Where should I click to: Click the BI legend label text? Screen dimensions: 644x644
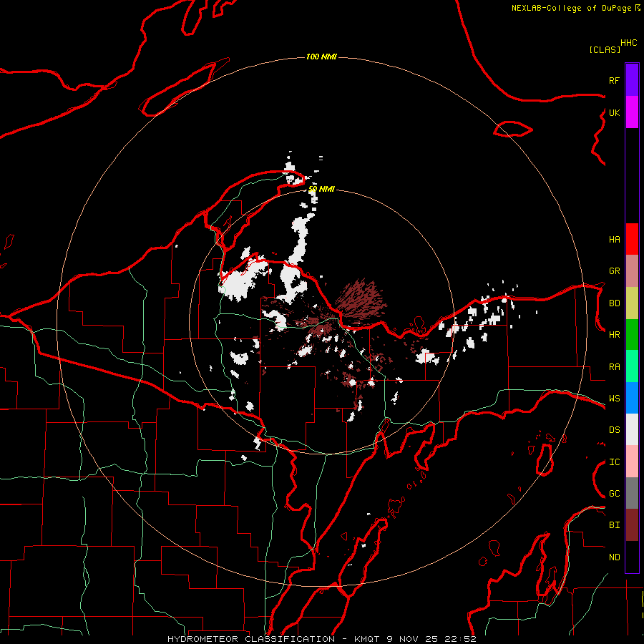614,525
